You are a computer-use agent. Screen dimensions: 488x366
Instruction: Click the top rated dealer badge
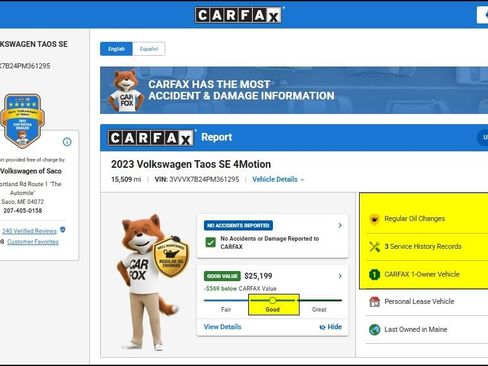[x=22, y=121]
